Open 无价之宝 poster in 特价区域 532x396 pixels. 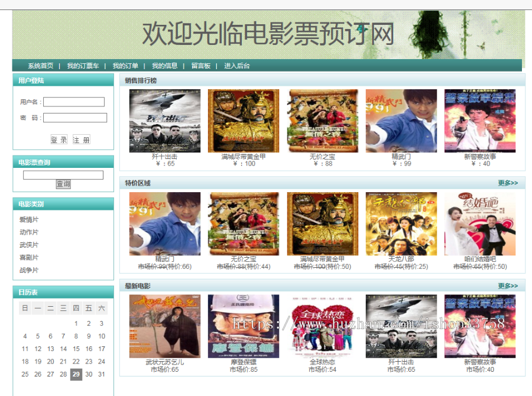(244, 223)
